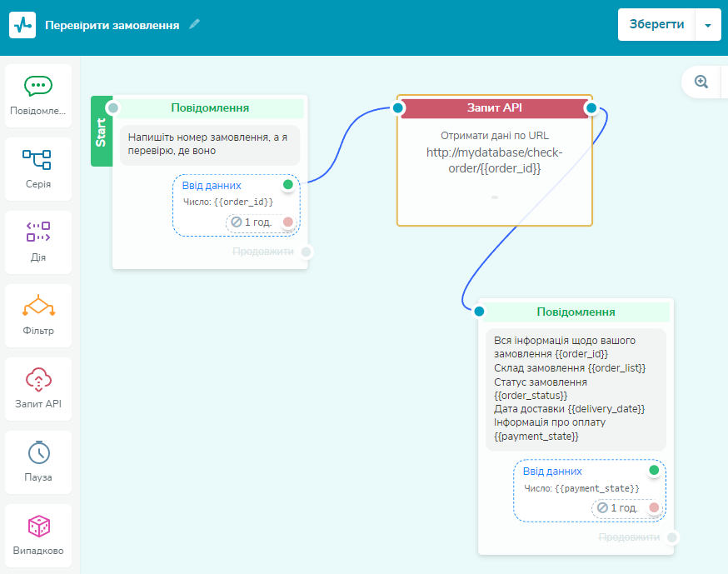Select the Дія element in the sidebar
This screenshot has width=728, height=574.
(37, 241)
